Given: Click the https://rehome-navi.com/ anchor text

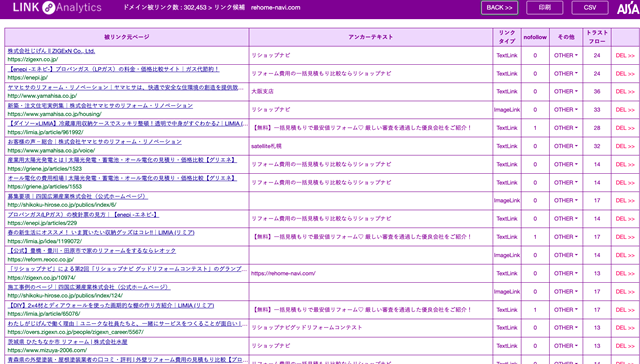Looking at the screenshot, I should [283, 273].
